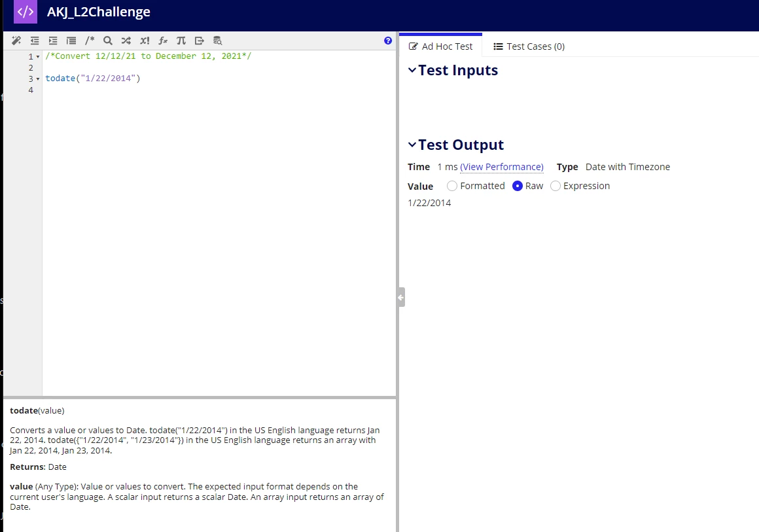
Task: Click the magic wand format expression icon
Action: pyautogui.click(x=16, y=41)
